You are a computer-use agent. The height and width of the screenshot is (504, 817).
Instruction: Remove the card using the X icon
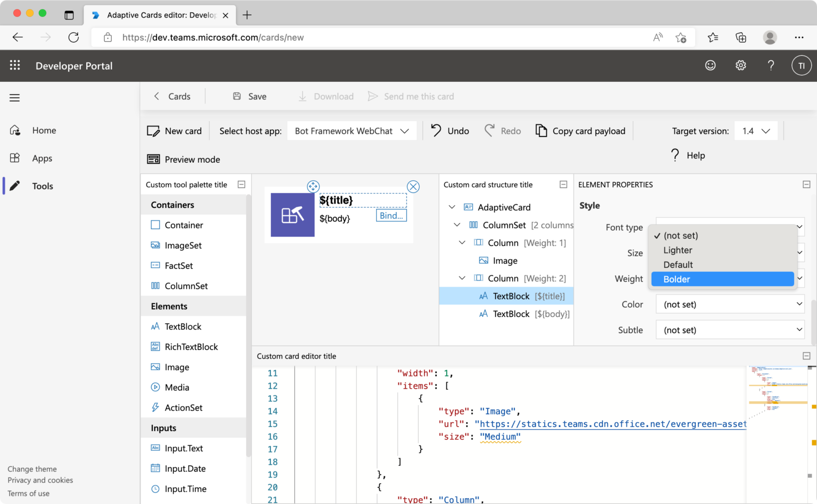click(x=413, y=187)
